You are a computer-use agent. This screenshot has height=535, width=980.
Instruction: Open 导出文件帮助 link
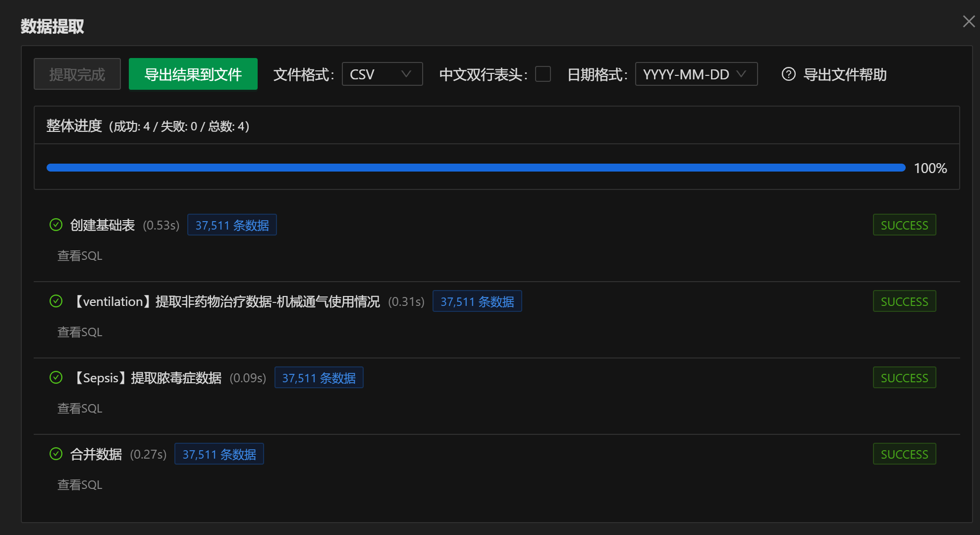click(844, 74)
